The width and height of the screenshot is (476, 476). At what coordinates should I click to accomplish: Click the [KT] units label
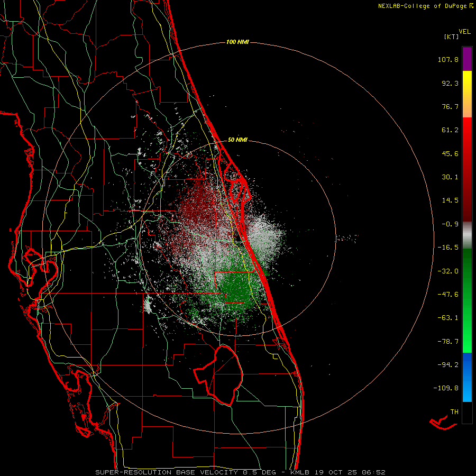[452, 36]
